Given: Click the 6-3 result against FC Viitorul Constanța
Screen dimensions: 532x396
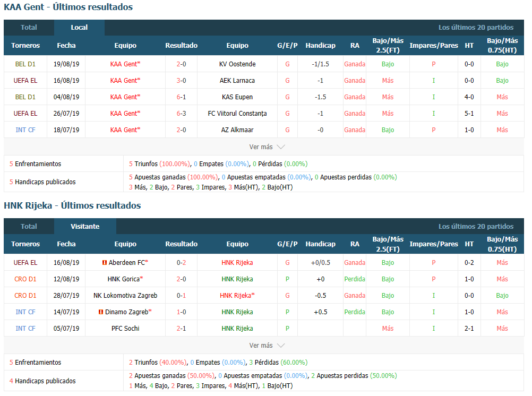Looking at the screenshot, I should (181, 114).
